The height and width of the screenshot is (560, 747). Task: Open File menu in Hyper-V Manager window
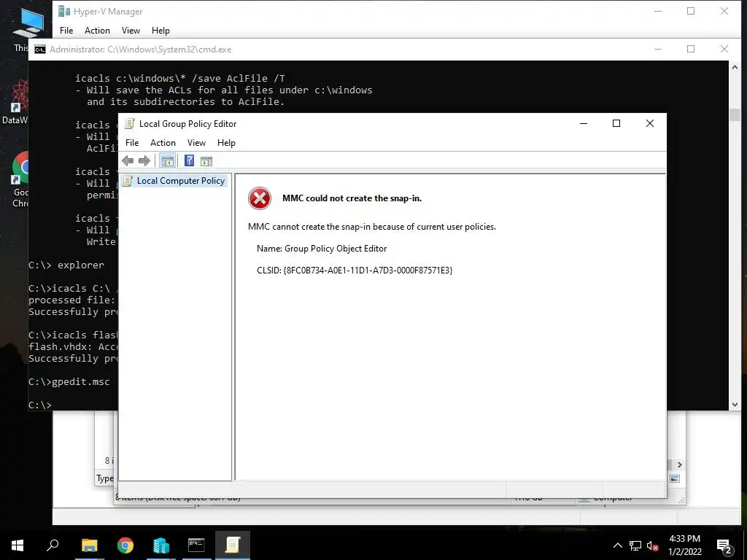click(x=66, y=31)
